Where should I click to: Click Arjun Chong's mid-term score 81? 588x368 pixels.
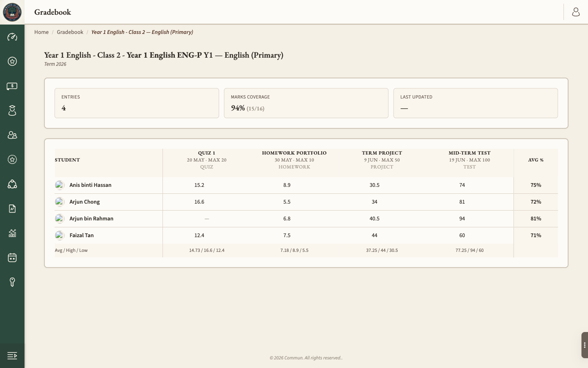(x=462, y=202)
